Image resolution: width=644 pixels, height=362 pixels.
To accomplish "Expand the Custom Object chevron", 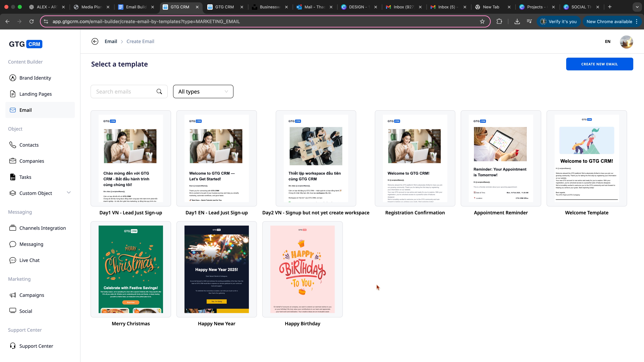I will [x=69, y=193].
